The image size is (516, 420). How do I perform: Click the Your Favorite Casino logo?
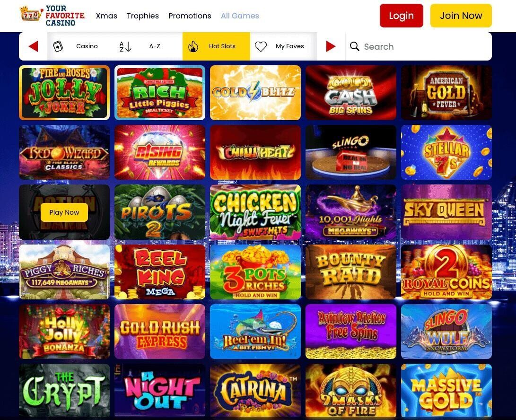point(52,16)
